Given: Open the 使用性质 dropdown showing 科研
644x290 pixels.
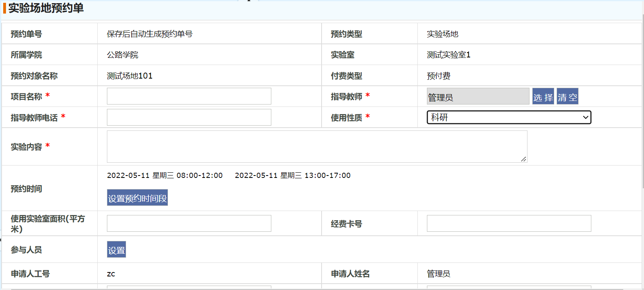Looking at the screenshot, I should click(x=509, y=117).
